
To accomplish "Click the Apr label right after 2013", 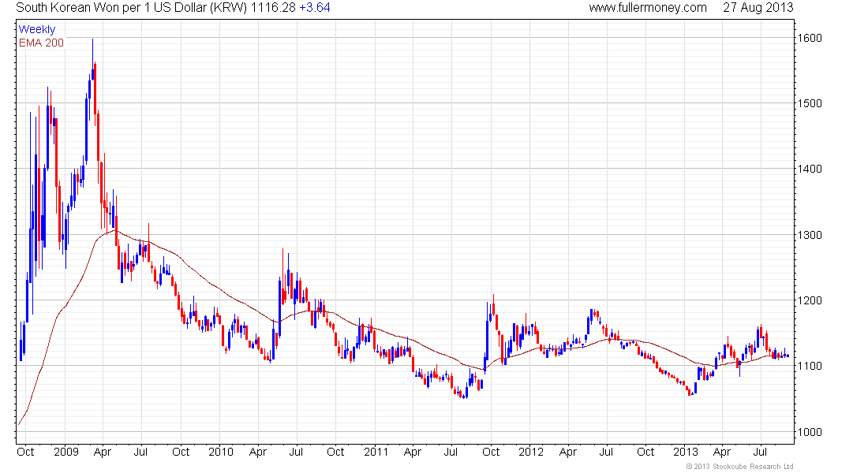I will [x=722, y=452].
